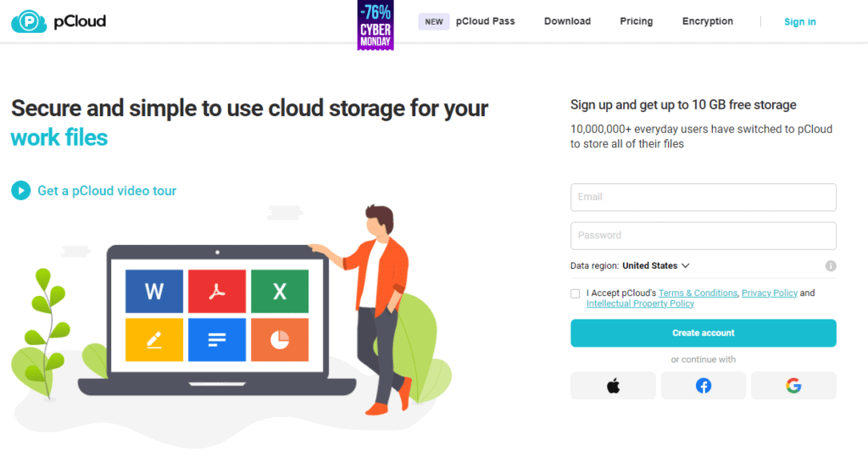The height and width of the screenshot is (457, 868).
Task: Click the Cyber Monday -76% banner
Action: pyautogui.click(x=376, y=25)
